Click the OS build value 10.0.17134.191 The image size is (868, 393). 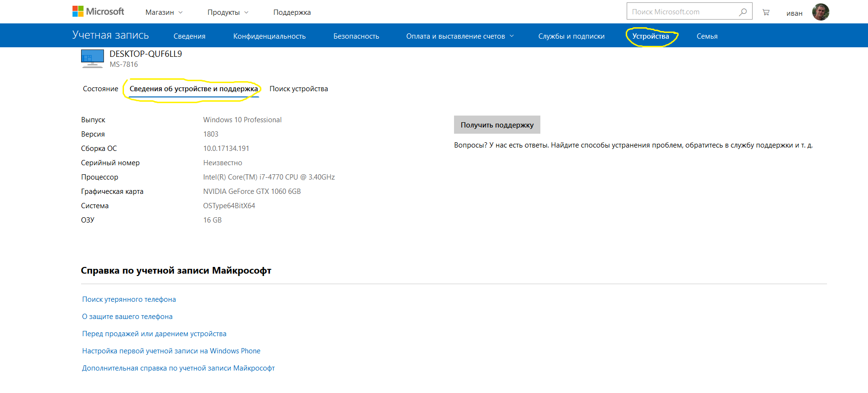coord(226,149)
